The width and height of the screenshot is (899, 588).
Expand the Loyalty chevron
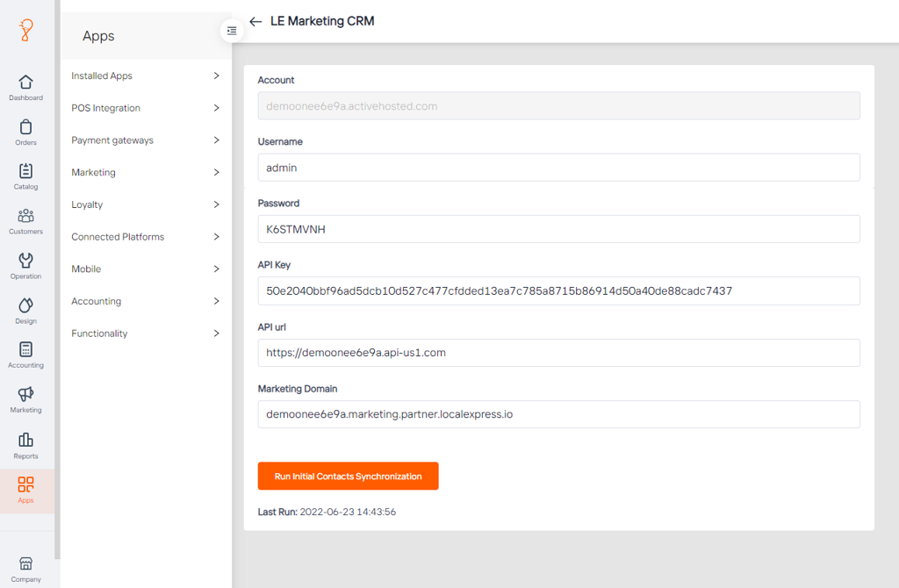pos(216,204)
